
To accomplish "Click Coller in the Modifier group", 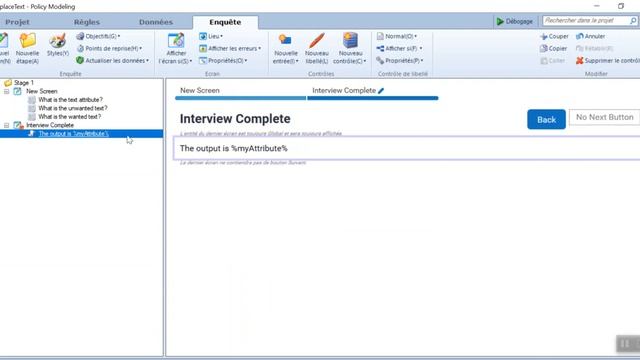I will [553, 60].
